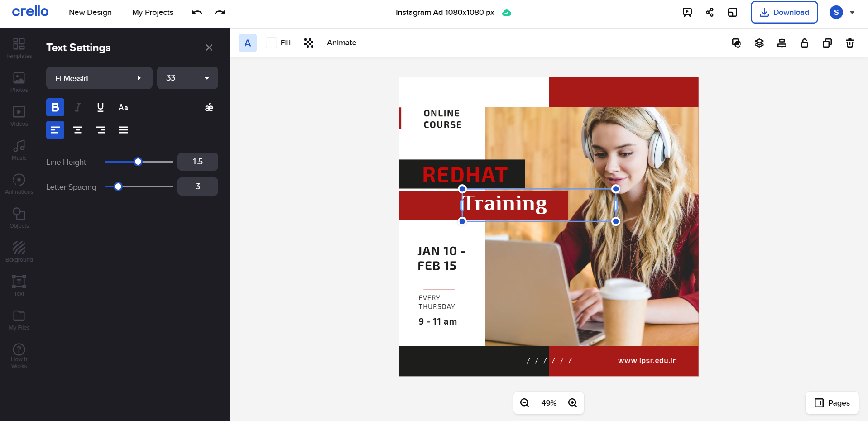Zoom out of the canvas

click(525, 403)
